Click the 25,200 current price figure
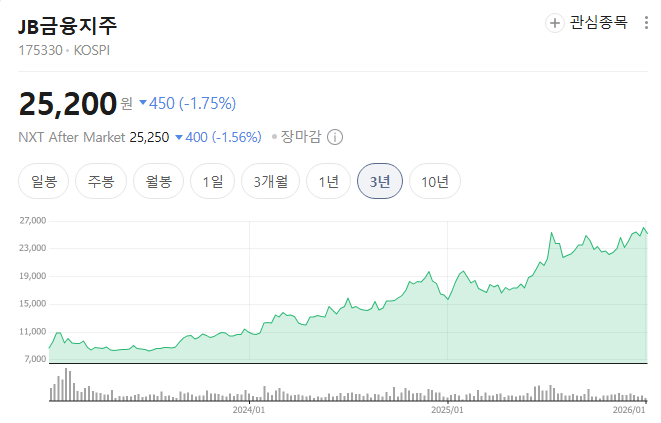Image resolution: width=661 pixels, height=423 pixels. pyautogui.click(x=66, y=102)
